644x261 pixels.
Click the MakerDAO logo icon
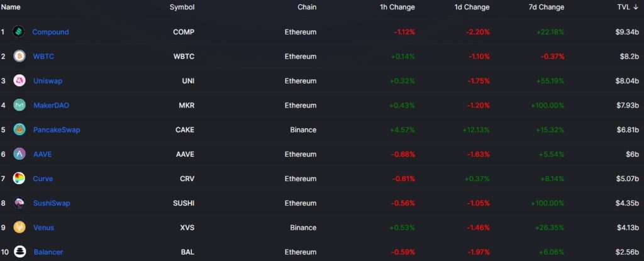[19, 105]
